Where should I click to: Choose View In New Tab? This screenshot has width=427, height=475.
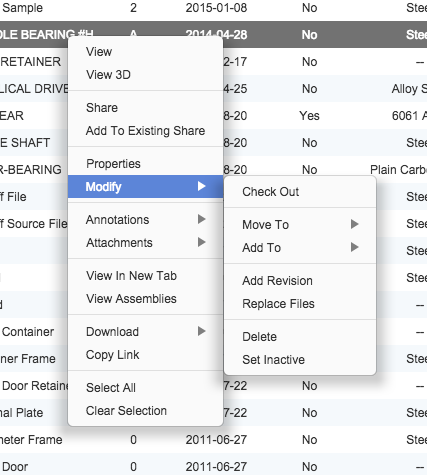[x=131, y=276]
